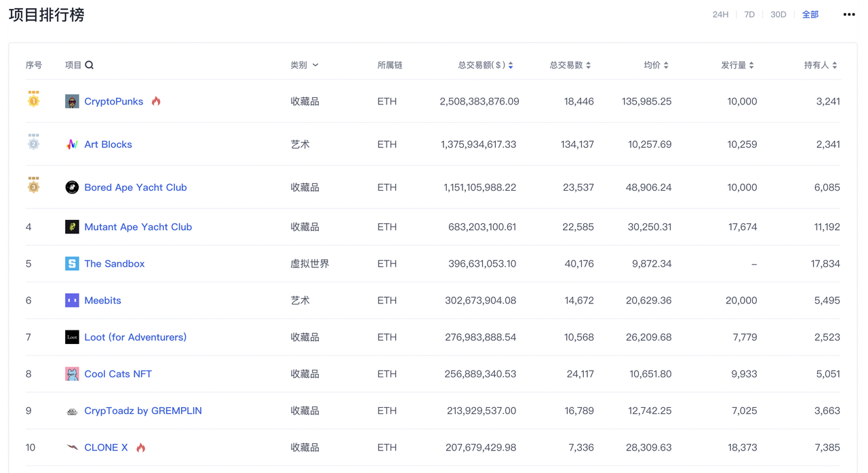Open the CrypToadz by GREMPLIN project link

click(x=142, y=411)
